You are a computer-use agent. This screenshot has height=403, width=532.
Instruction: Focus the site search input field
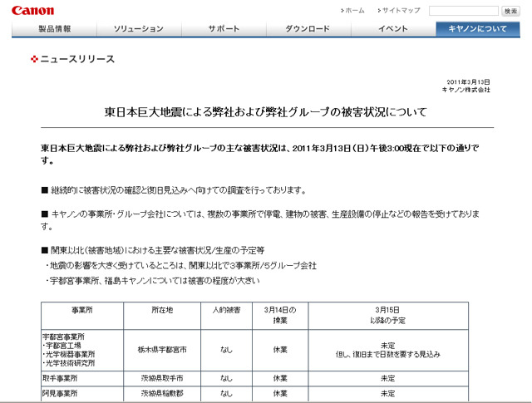point(464,11)
